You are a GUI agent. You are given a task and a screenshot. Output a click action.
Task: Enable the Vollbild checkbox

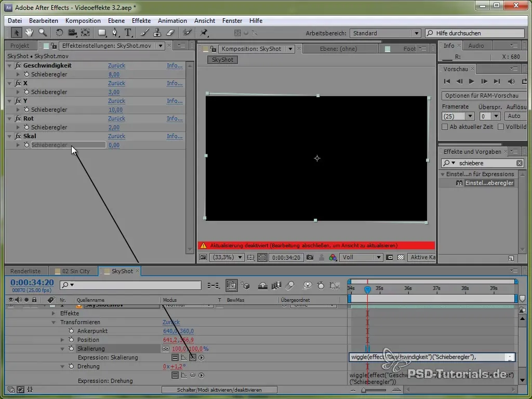pyautogui.click(x=501, y=127)
